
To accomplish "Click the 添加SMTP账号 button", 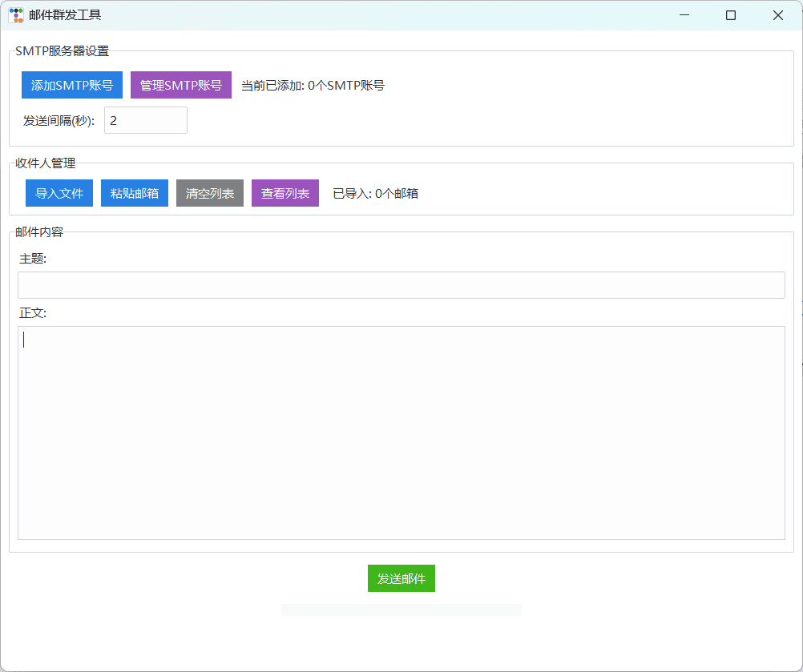I will (x=72, y=85).
